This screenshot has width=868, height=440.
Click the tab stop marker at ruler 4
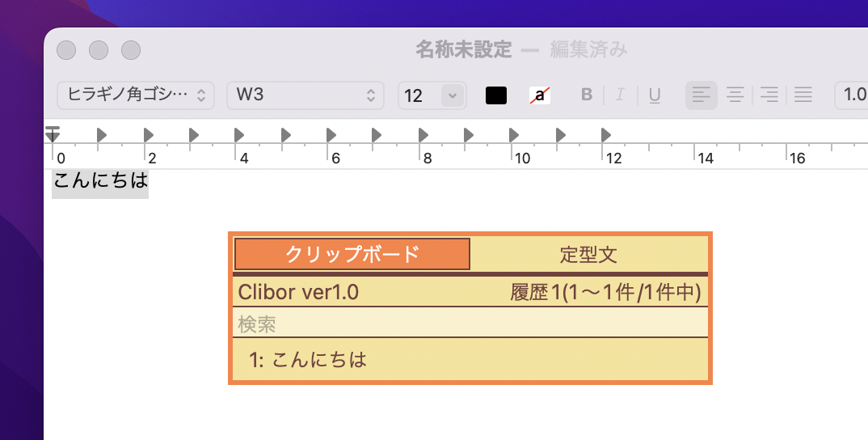coord(238,134)
